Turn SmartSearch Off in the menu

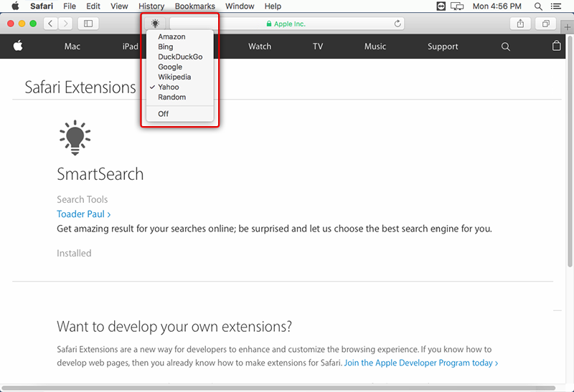coord(180,114)
